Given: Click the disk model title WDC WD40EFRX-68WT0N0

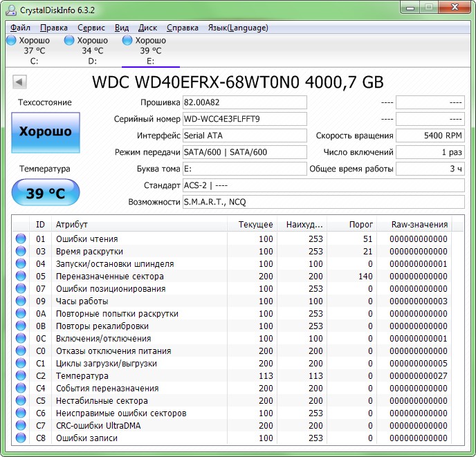Looking at the screenshot, I should click(196, 82).
